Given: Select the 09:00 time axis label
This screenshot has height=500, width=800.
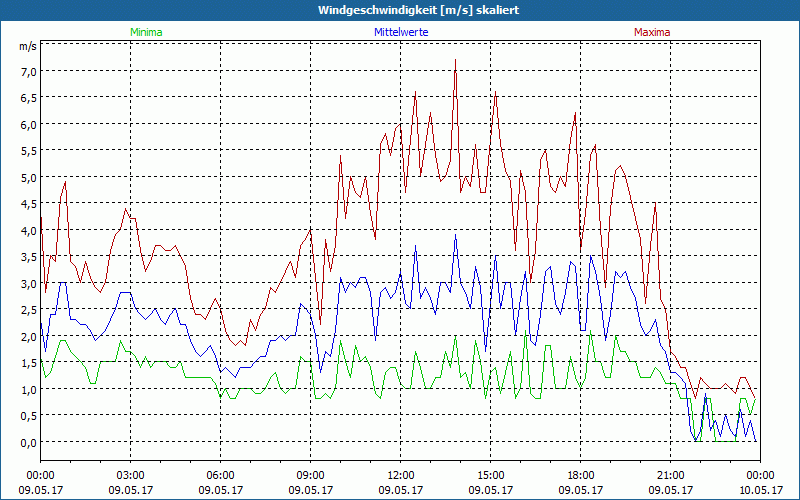Looking at the screenshot, I should [x=311, y=475].
